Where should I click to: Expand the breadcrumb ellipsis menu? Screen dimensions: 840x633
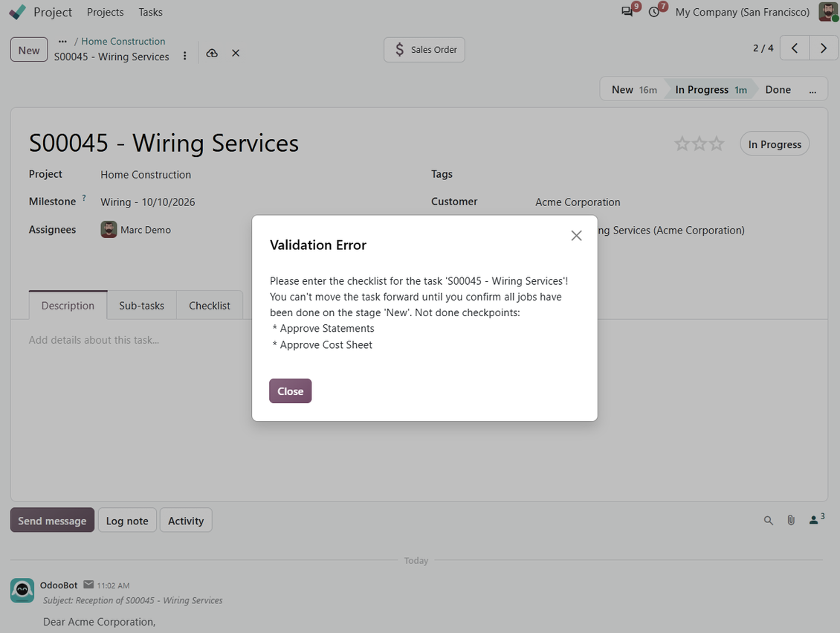coord(62,41)
